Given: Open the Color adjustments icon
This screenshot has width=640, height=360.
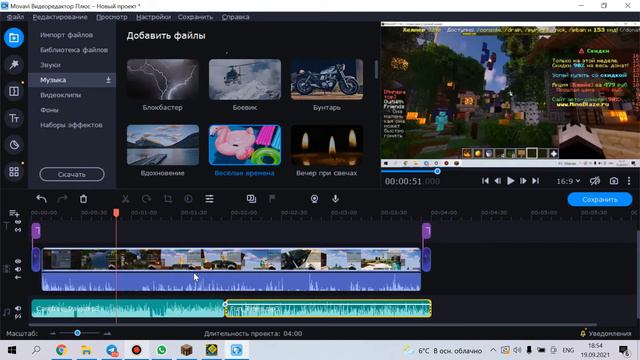Looking at the screenshot, I should pyautogui.click(x=188, y=199).
